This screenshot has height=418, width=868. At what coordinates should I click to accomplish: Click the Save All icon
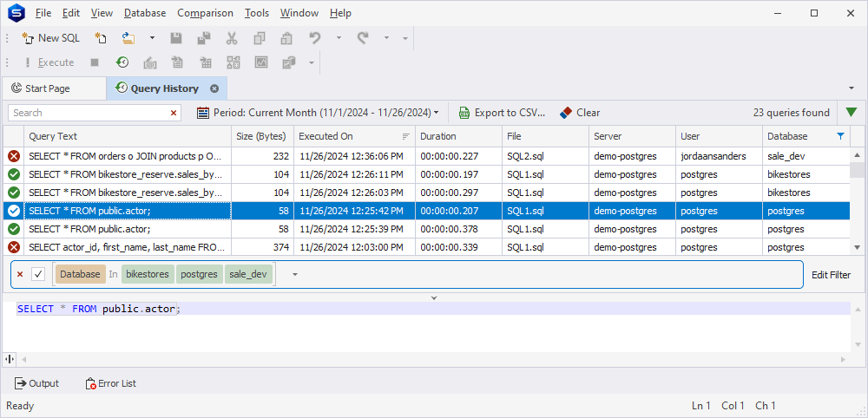[204, 38]
